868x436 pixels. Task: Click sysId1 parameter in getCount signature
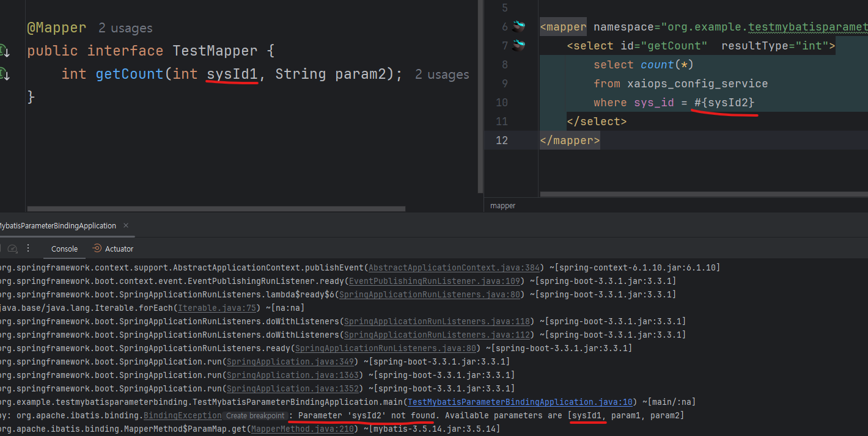click(x=232, y=74)
